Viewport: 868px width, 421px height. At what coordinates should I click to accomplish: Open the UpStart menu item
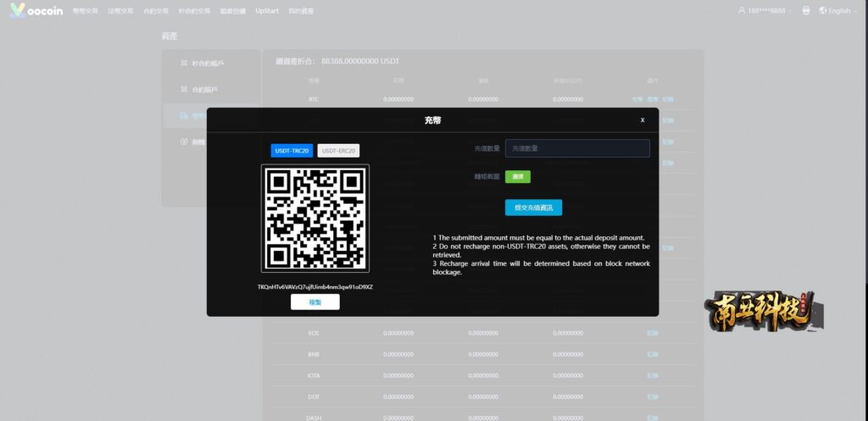[x=267, y=11]
